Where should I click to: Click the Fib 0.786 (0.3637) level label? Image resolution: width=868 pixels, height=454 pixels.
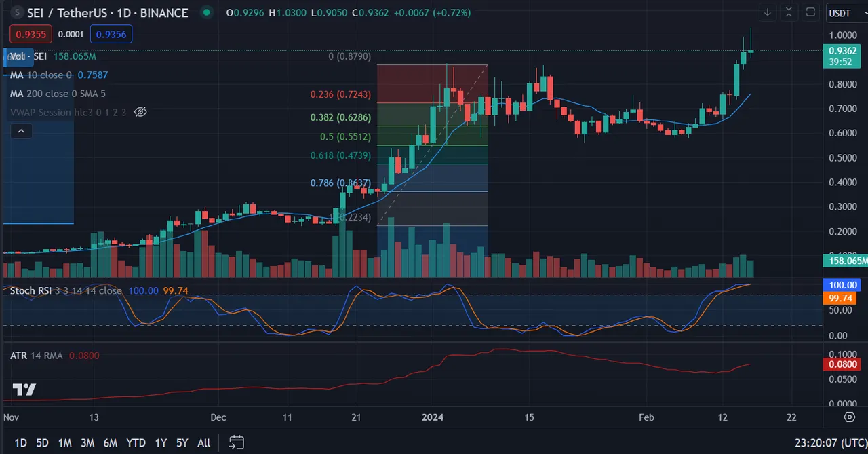tap(340, 183)
